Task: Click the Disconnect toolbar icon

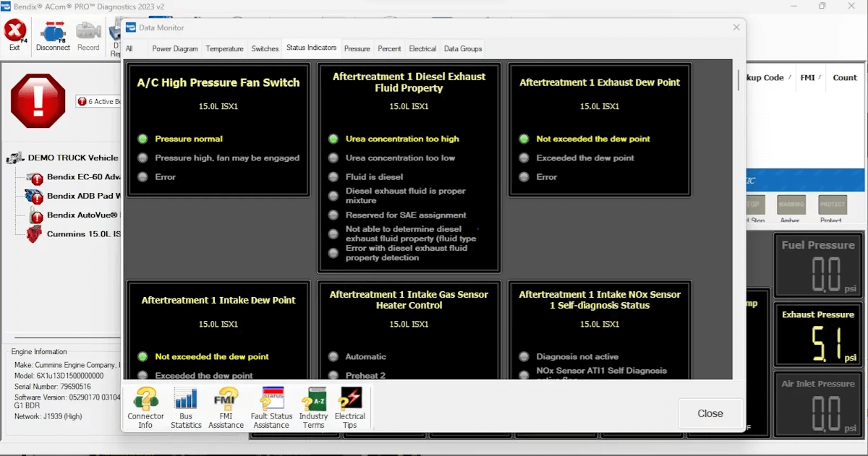Action: coord(53,35)
